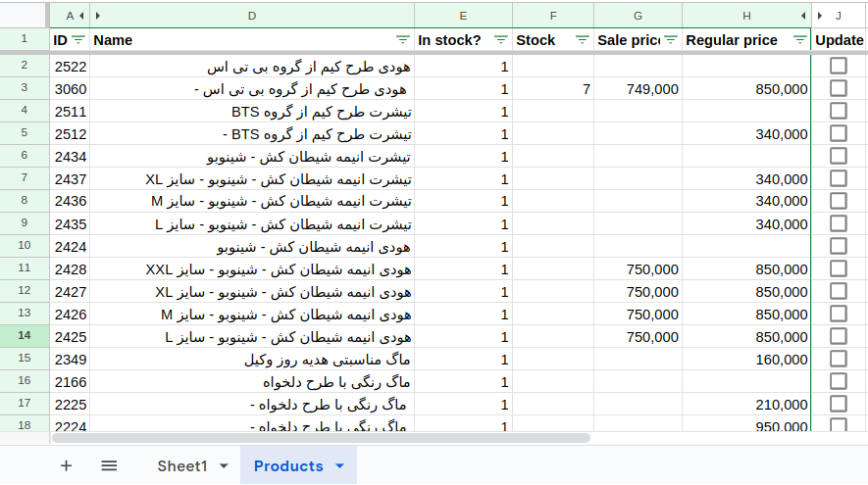Add a new sheet with plus icon

pos(66,466)
